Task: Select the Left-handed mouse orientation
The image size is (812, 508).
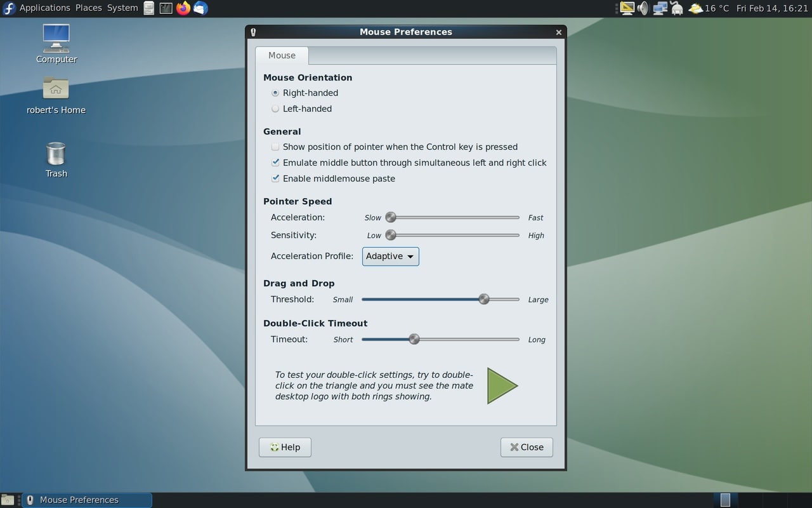Action: coord(275,109)
